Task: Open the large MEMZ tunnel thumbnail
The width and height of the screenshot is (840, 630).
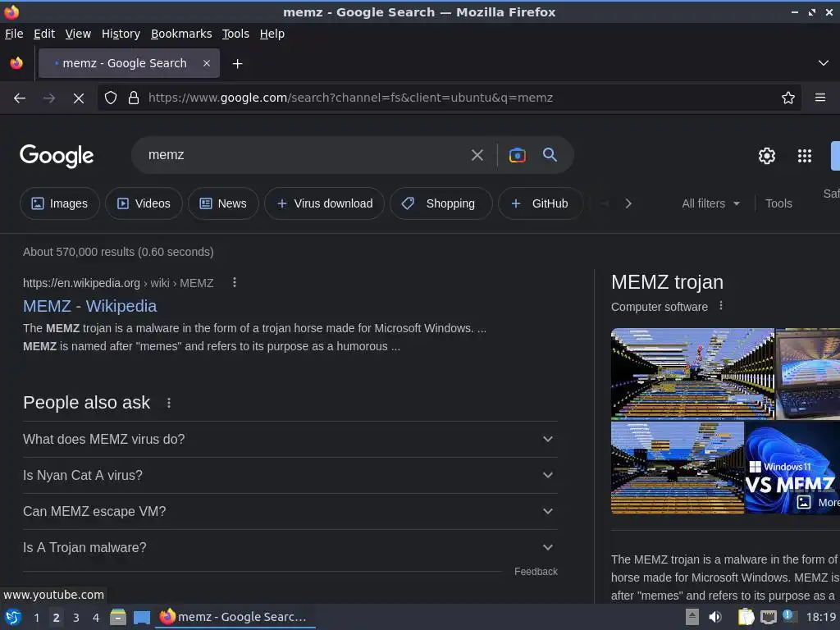Action: coord(692,374)
